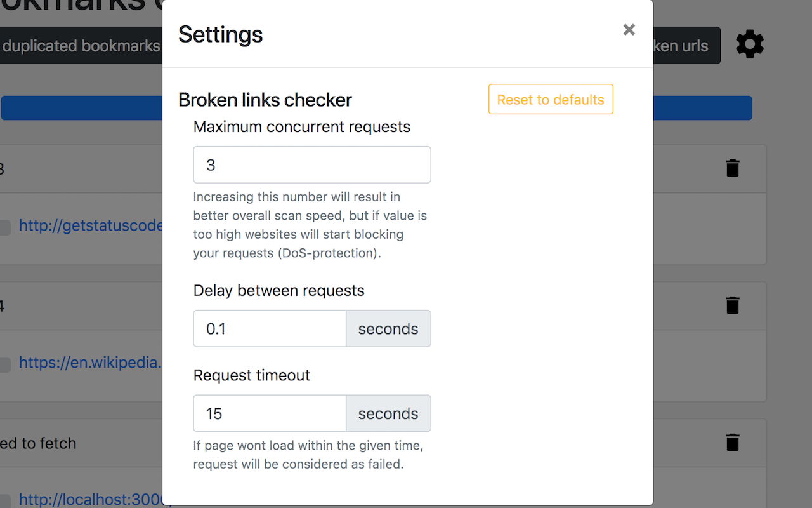This screenshot has width=812, height=508.
Task: Follow the http://localhost:3000 link
Action: [x=91, y=500]
